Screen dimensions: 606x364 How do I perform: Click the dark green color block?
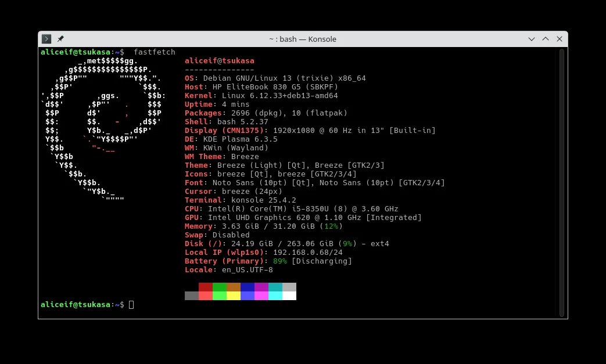tap(220, 287)
